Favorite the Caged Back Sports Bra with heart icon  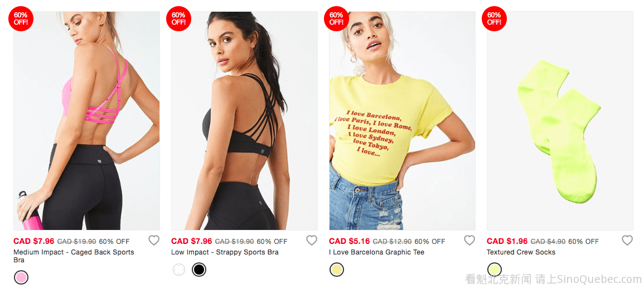[x=153, y=241]
